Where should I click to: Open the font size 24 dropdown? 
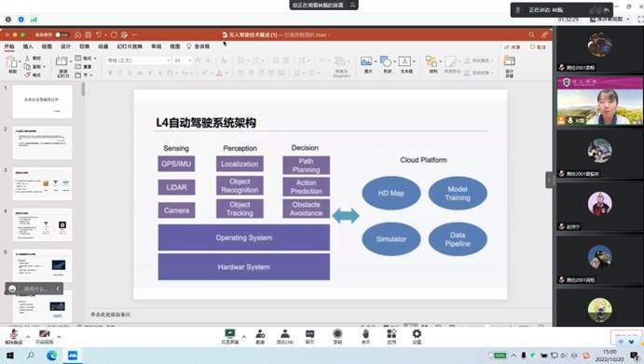click(183, 61)
